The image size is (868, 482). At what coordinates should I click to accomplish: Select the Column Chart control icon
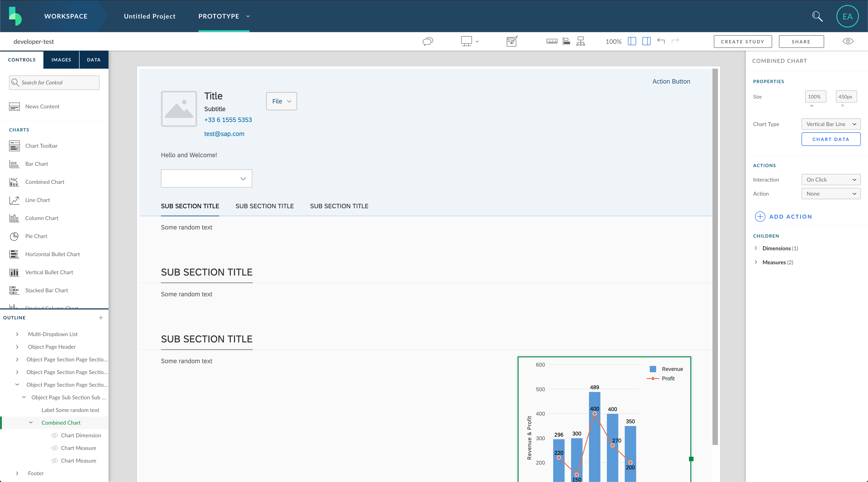(x=14, y=218)
